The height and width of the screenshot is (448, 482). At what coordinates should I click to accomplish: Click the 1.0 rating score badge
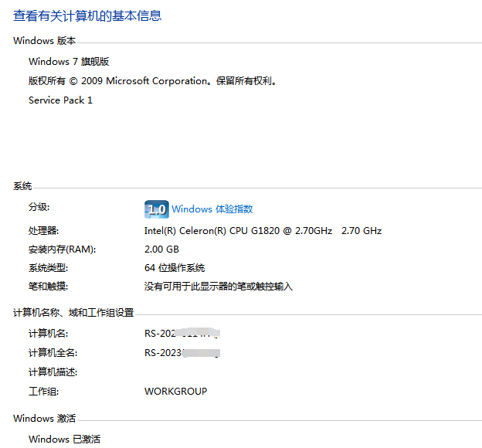coord(157,209)
